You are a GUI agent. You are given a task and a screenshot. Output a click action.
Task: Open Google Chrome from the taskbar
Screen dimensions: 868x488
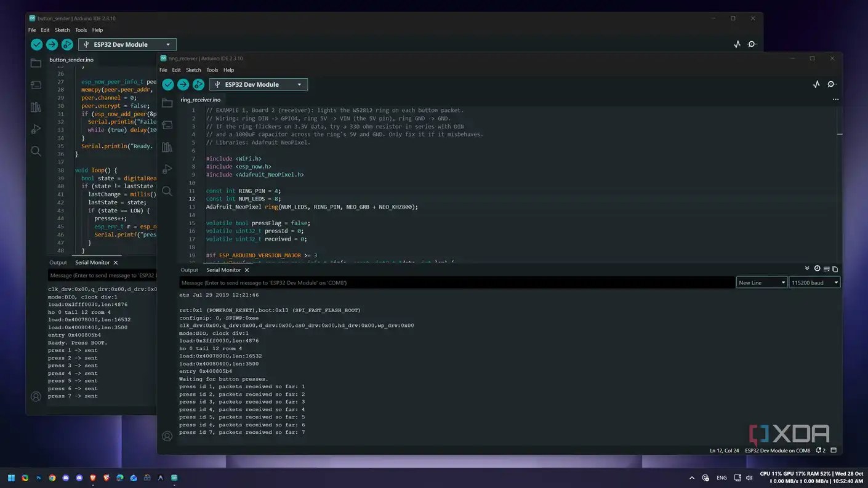[x=52, y=478]
